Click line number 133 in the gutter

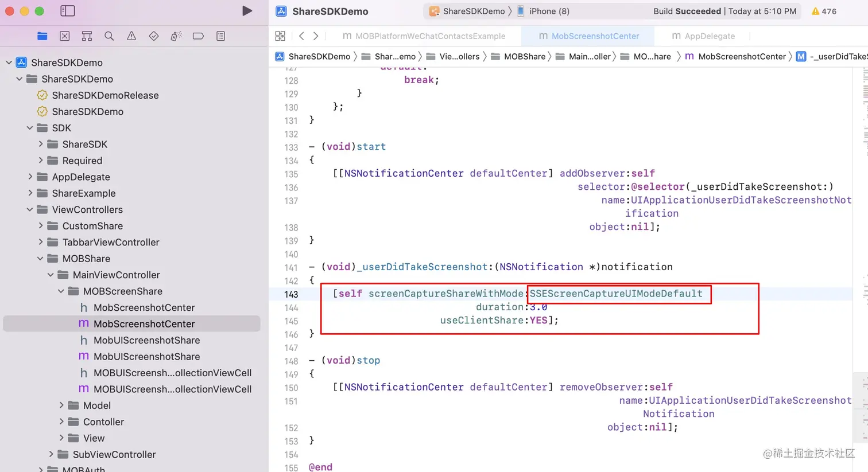(291, 147)
